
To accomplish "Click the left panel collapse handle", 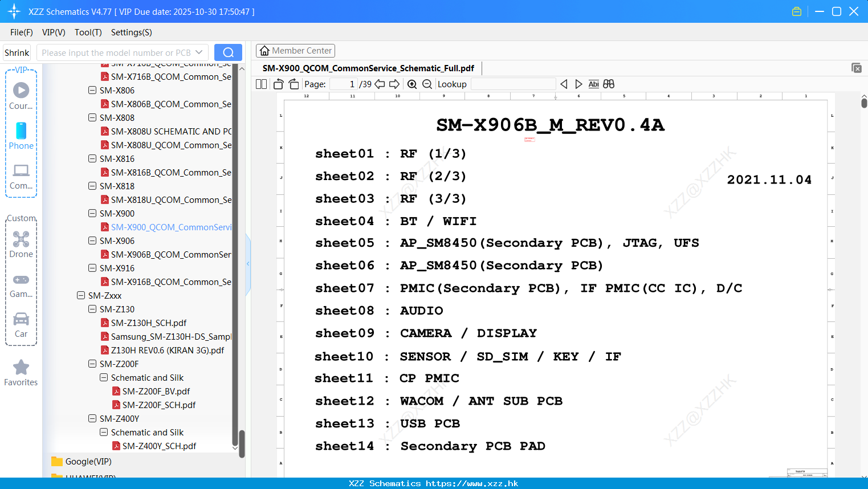I will (248, 263).
